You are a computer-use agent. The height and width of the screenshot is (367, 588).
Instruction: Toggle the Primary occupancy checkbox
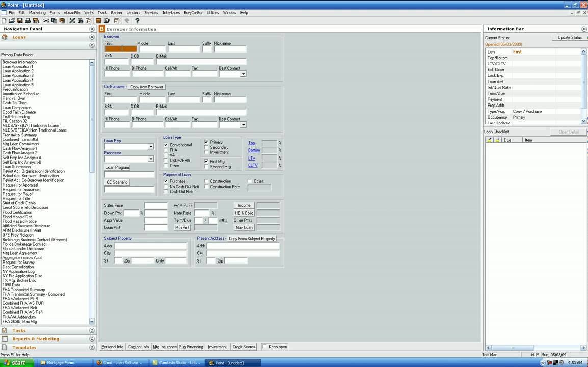pyautogui.click(x=206, y=142)
